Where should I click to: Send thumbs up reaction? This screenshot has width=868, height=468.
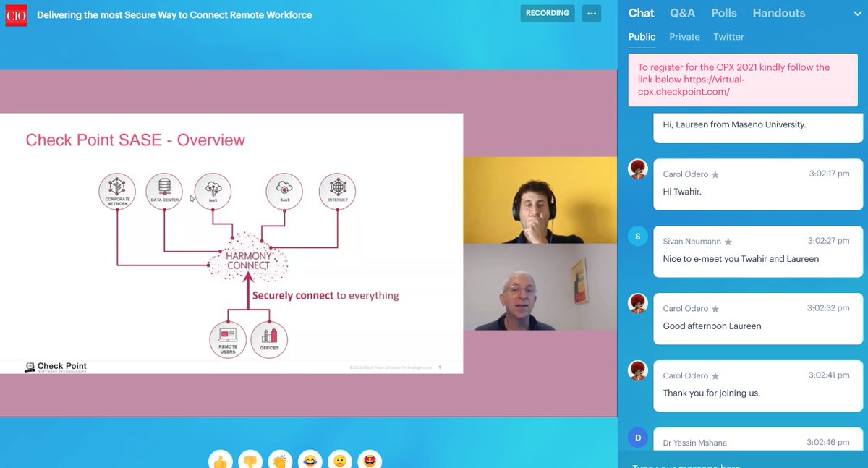click(x=220, y=460)
